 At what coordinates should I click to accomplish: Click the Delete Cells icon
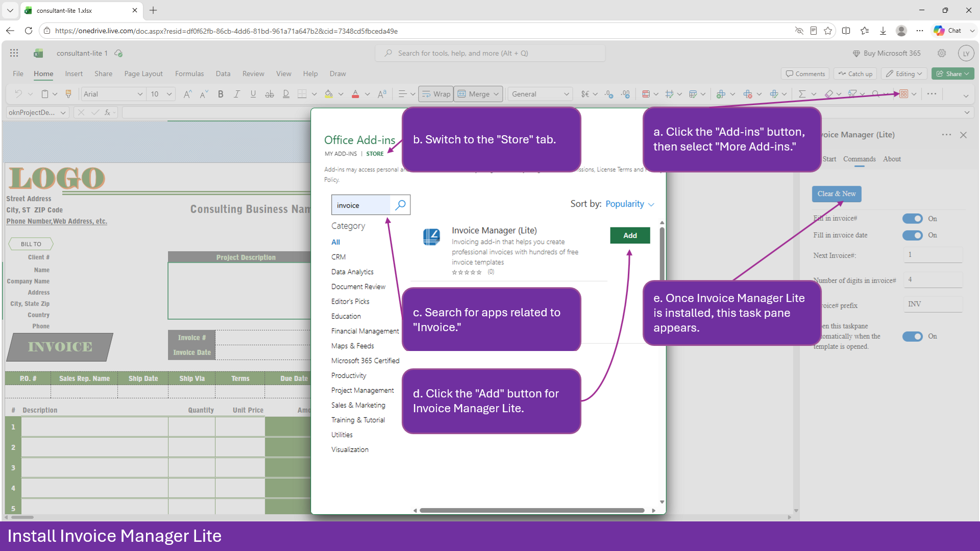click(748, 94)
